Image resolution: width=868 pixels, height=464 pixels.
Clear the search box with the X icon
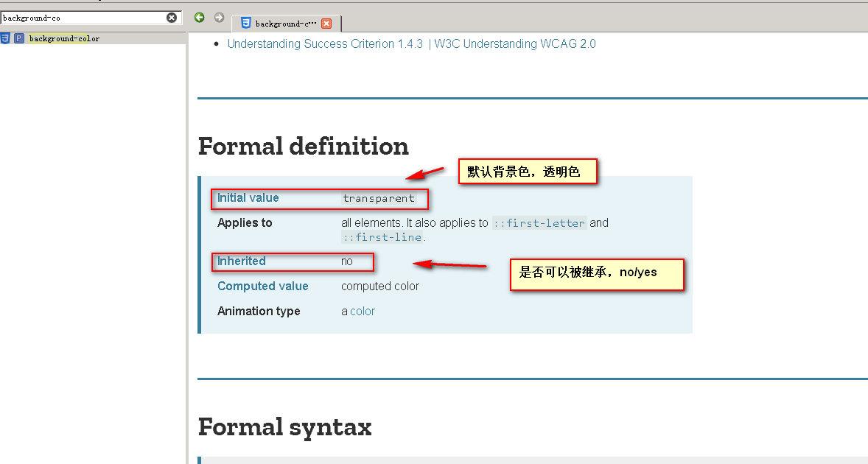pyautogui.click(x=172, y=18)
